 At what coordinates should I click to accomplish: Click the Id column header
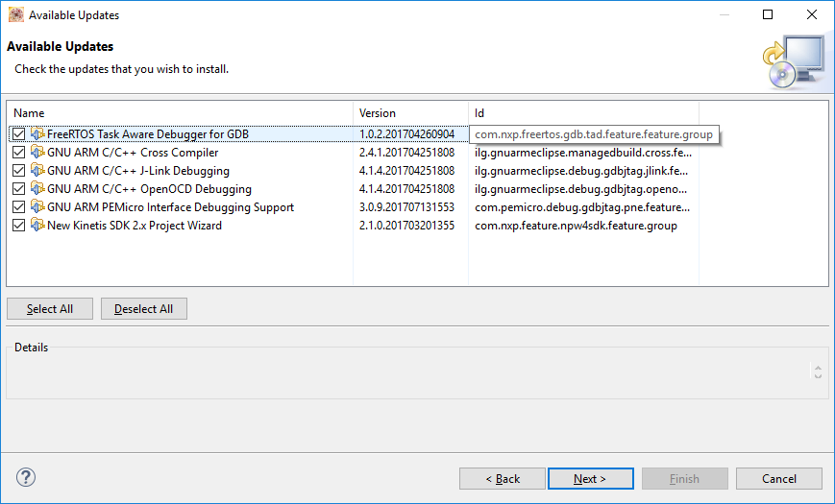point(583,113)
